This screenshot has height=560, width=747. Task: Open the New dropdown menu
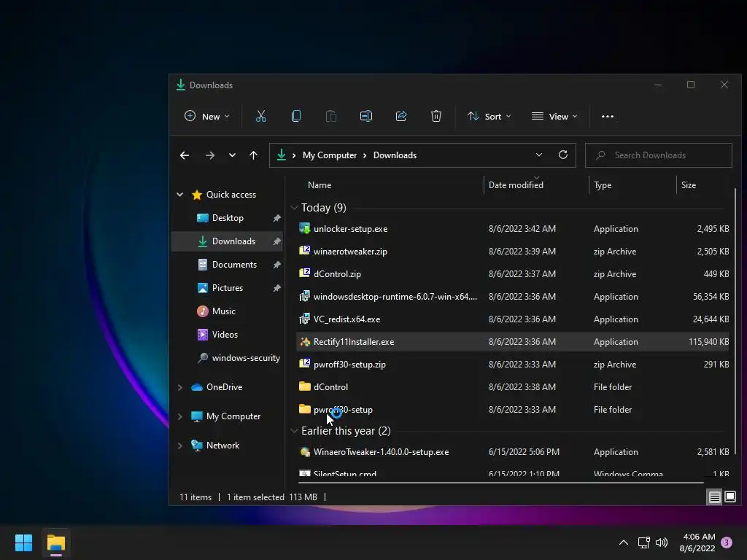point(207,116)
